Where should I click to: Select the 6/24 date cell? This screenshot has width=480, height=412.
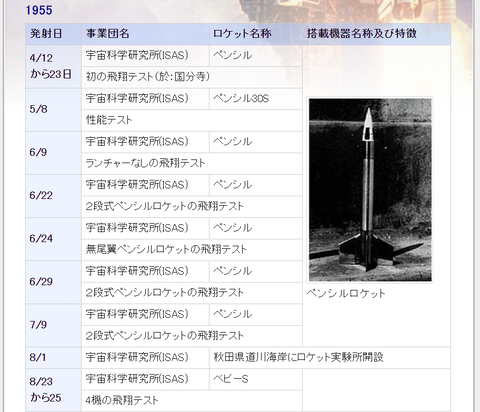pyautogui.click(x=53, y=239)
